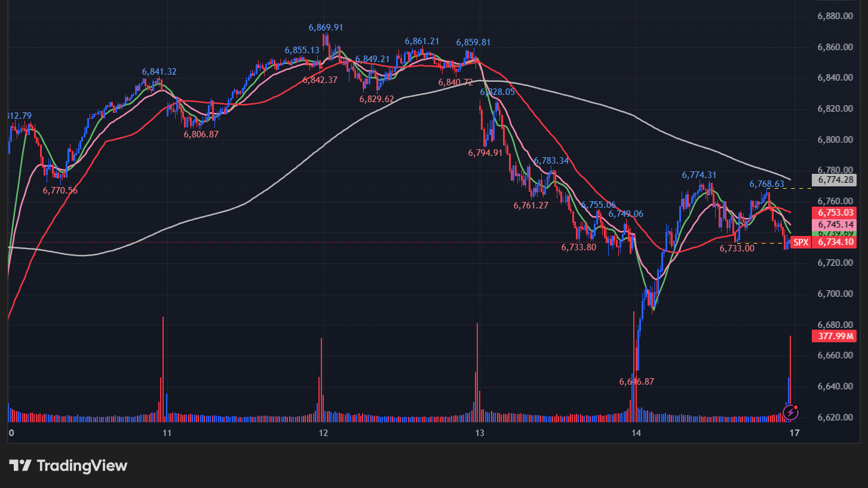
Task: Select the SPX symbol label
Action: coord(800,242)
